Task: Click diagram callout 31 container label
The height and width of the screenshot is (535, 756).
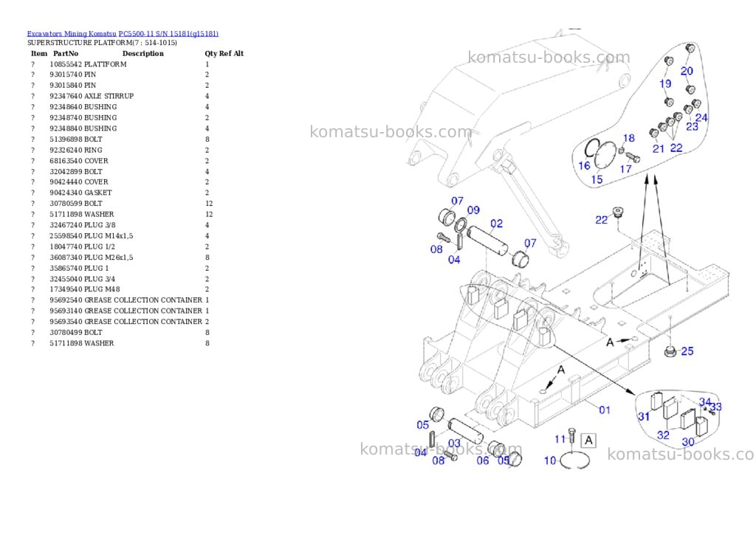Action: (x=644, y=417)
